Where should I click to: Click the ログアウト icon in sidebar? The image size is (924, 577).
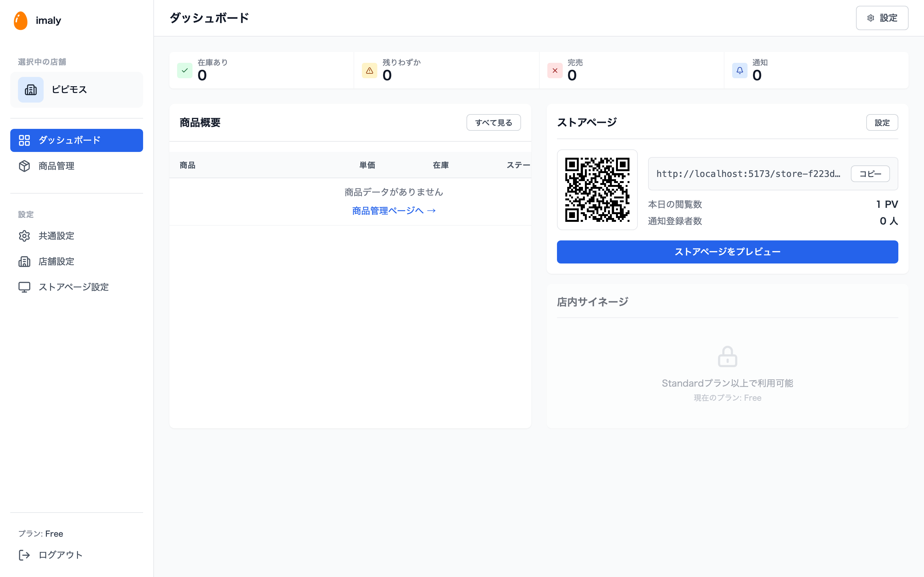click(x=24, y=555)
